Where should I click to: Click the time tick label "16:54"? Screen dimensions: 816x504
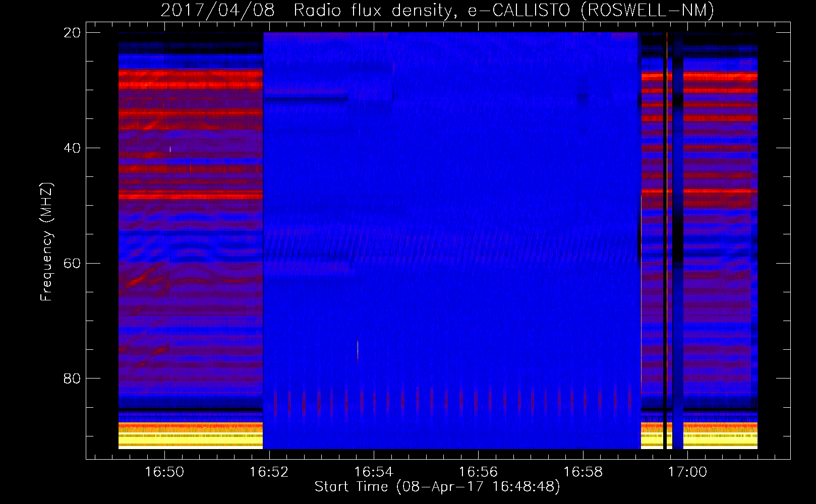pyautogui.click(x=374, y=472)
